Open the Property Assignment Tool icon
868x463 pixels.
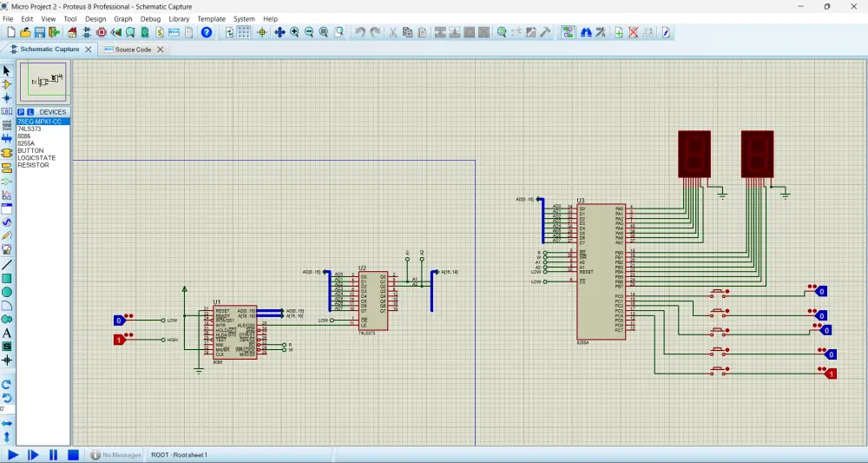(601, 33)
